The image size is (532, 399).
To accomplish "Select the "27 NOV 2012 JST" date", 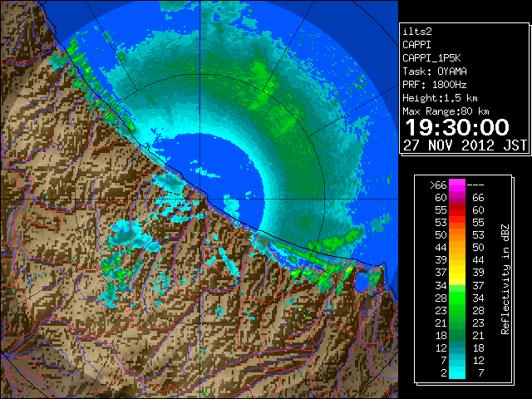I will 465,145.
